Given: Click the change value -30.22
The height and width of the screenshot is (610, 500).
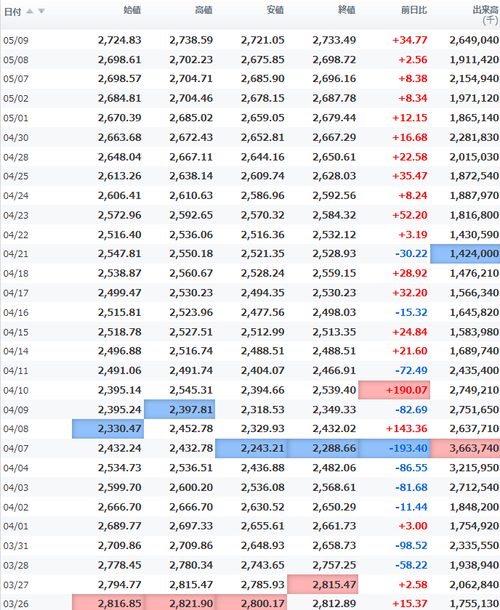Looking at the screenshot, I should pyautogui.click(x=411, y=254).
